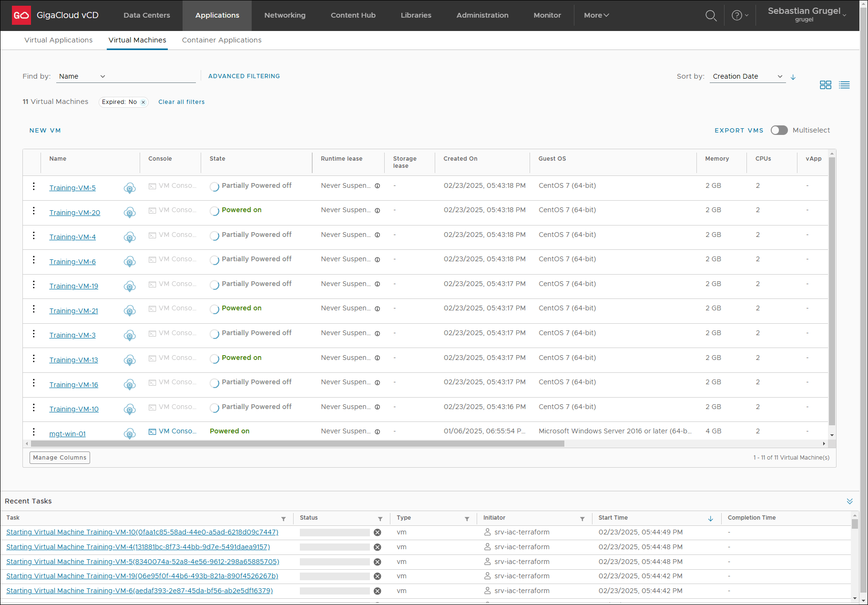Remove the Expired: No filter chip
This screenshot has width=868, height=605.
143,102
